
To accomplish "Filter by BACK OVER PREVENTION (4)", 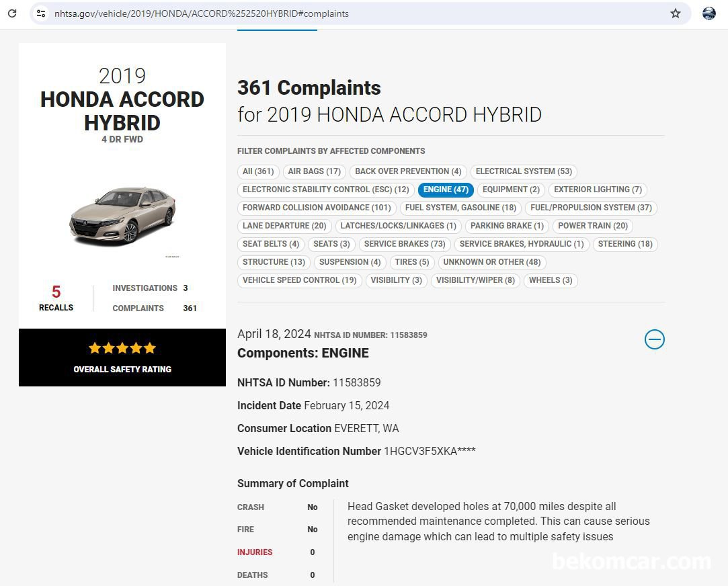I will (408, 171).
